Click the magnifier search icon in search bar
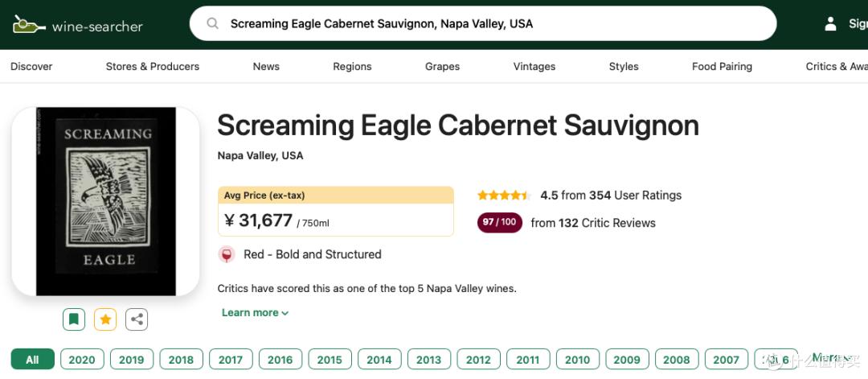The height and width of the screenshot is (379, 868). click(212, 24)
